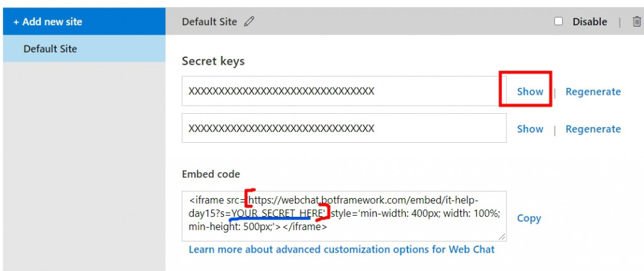Select Default Site in the left sidebar
The width and height of the screenshot is (644, 271).
coord(84,48)
